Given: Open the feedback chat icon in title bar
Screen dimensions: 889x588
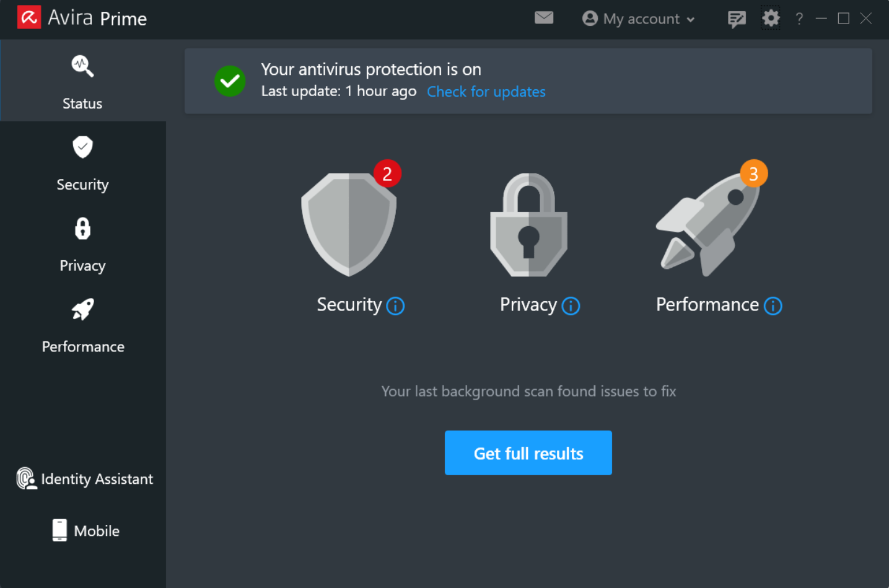Looking at the screenshot, I should [737, 19].
